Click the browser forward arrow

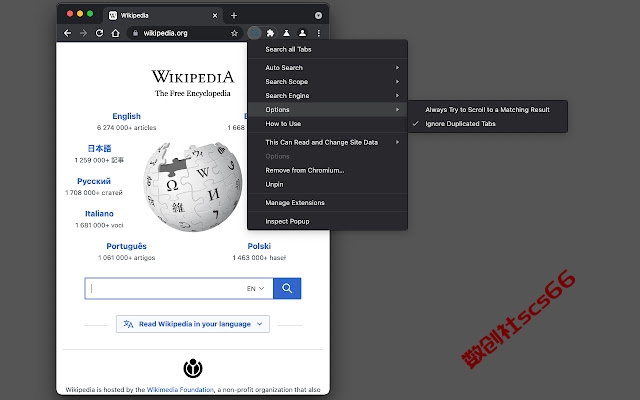83,33
